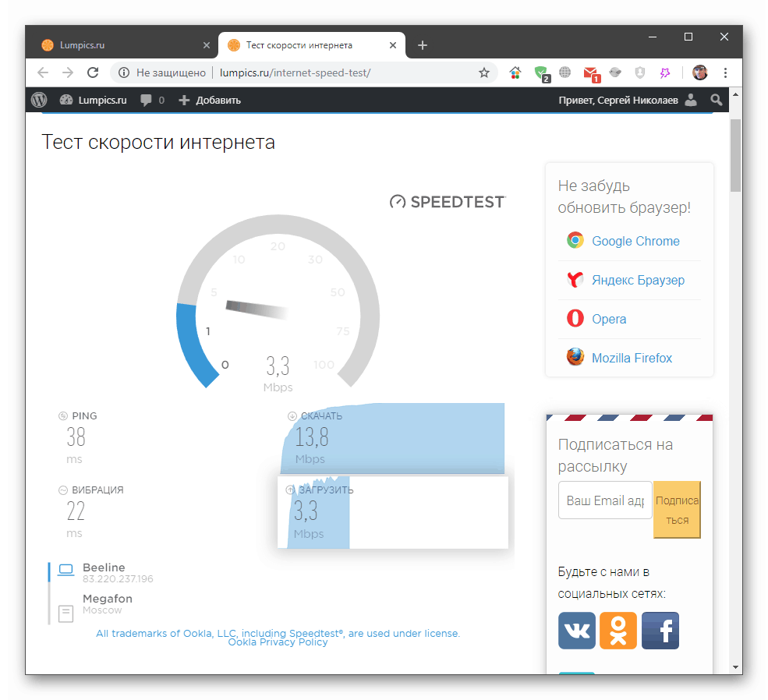
Task: Click the Yandex Browser logo icon
Action: [x=575, y=280]
